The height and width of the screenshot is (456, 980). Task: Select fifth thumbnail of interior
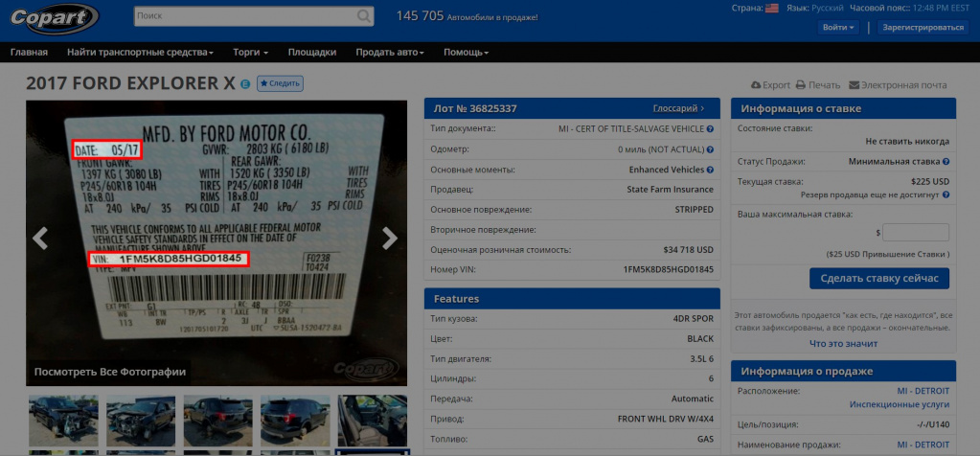[373, 421]
